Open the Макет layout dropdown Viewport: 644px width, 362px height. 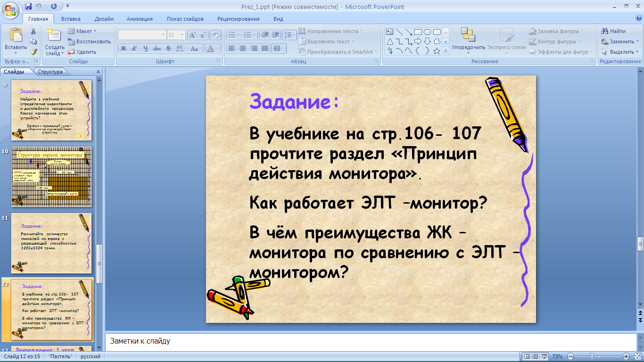pyautogui.click(x=81, y=31)
